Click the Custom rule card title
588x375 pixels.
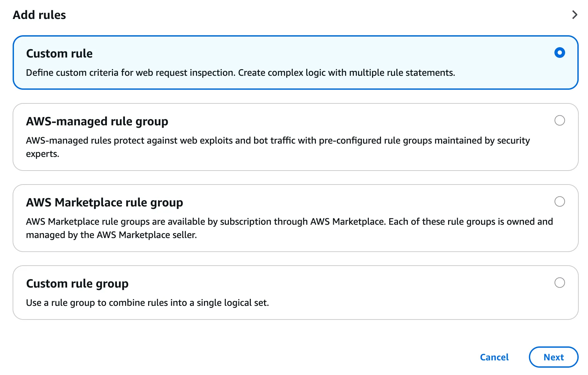(x=59, y=54)
